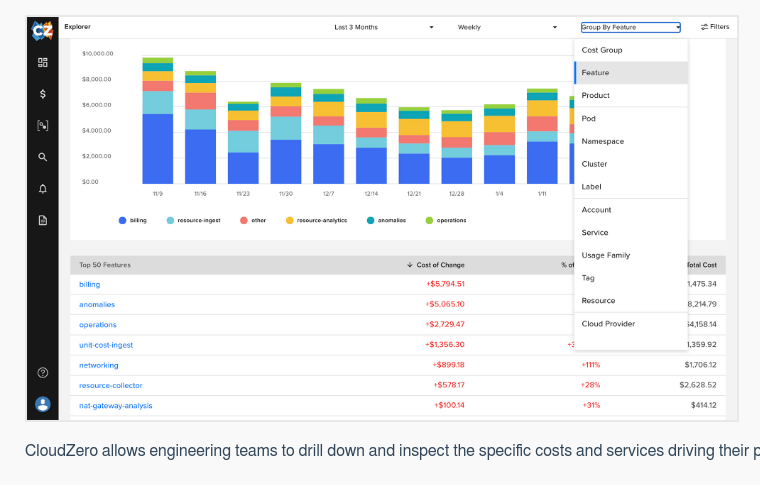The height and width of the screenshot is (495, 760).
Task: Click the CloudZero logo icon
Action: [42, 30]
